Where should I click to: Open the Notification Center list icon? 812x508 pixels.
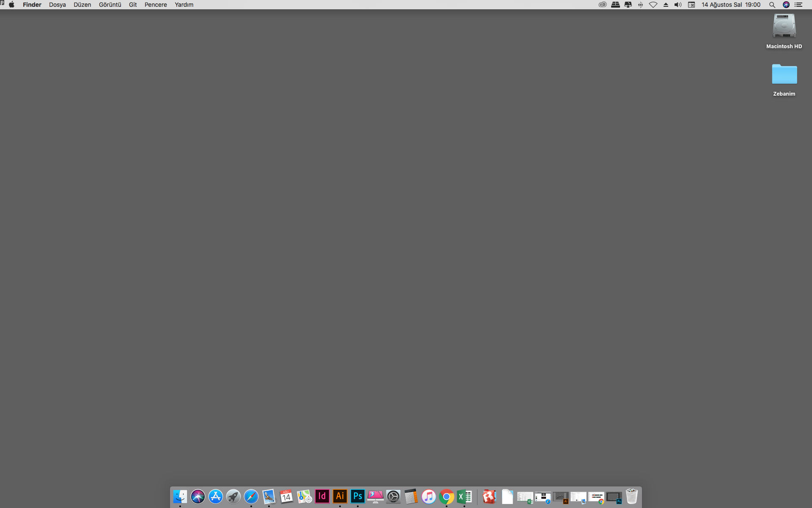click(x=798, y=5)
